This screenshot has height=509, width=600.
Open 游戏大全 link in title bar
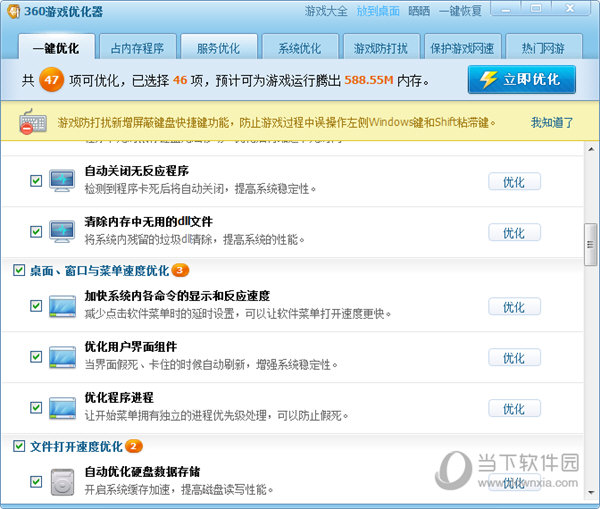pyautogui.click(x=326, y=11)
